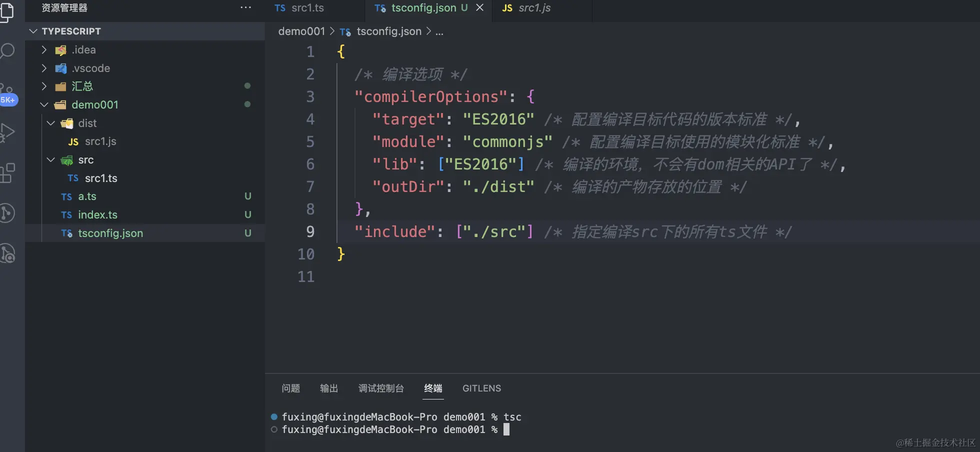980x452 pixels.
Task: Click the TS icon beside index.ts
Action: [66, 215]
